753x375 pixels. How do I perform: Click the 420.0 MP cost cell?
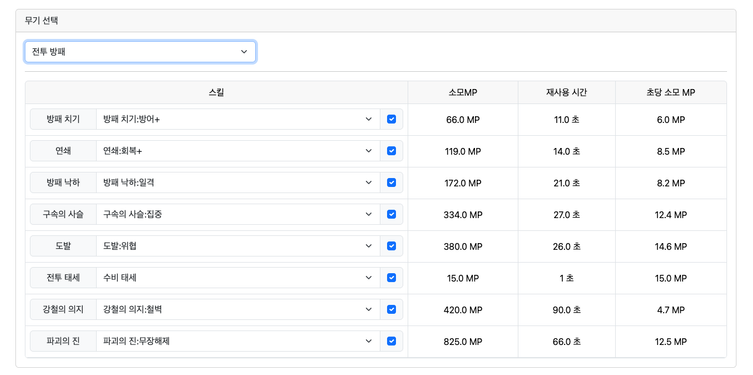click(463, 310)
